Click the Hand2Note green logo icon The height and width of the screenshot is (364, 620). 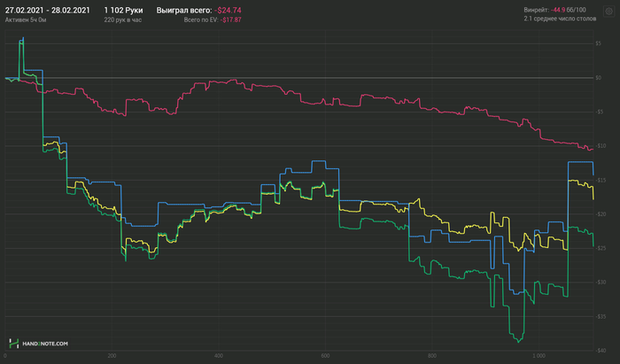tap(14, 343)
